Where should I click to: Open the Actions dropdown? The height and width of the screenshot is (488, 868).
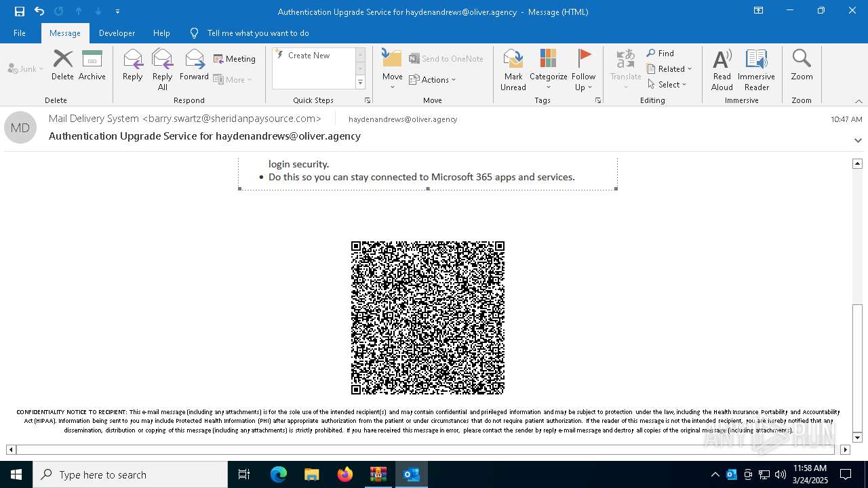[433, 79]
